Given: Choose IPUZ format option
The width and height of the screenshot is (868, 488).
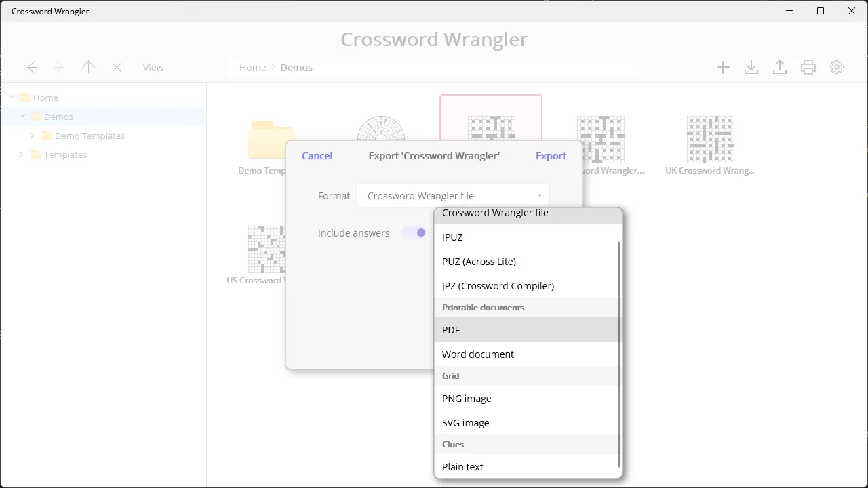Looking at the screenshot, I should click(x=527, y=237).
